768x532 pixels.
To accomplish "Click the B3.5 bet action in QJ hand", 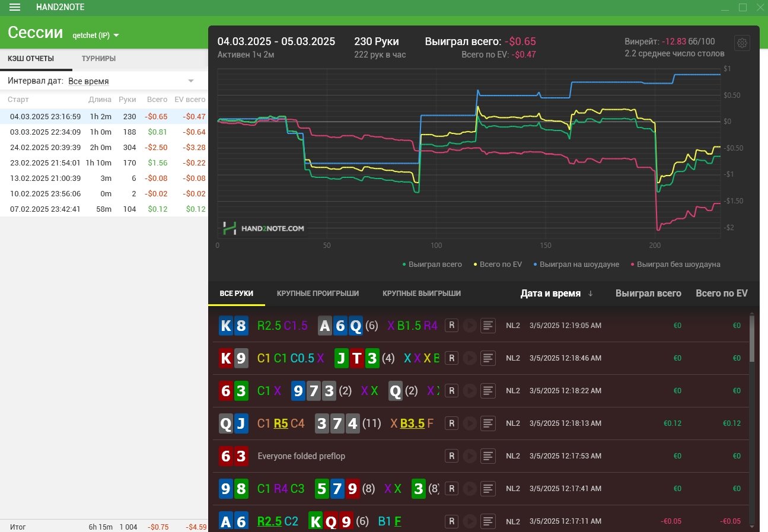I will [412, 423].
